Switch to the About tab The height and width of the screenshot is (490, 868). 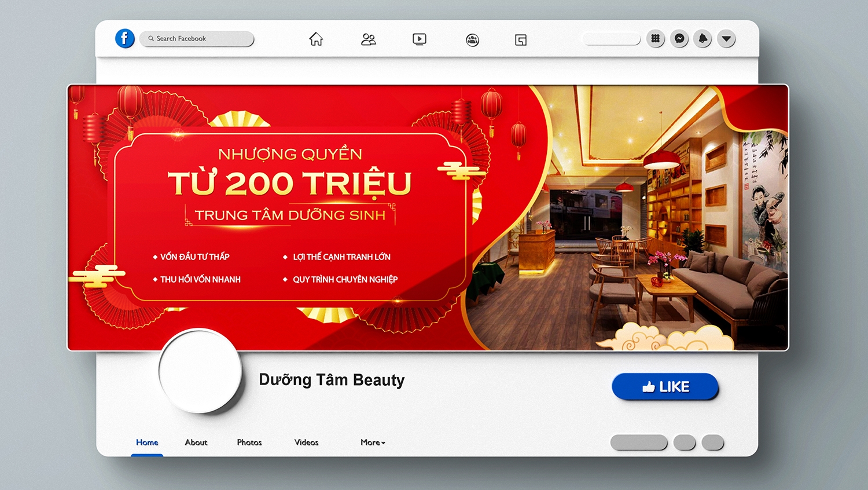[x=196, y=443]
